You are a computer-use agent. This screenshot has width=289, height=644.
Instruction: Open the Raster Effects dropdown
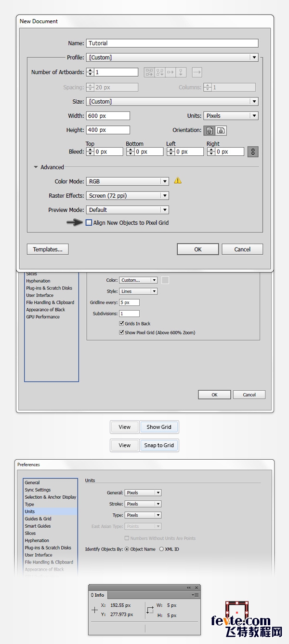pos(128,196)
